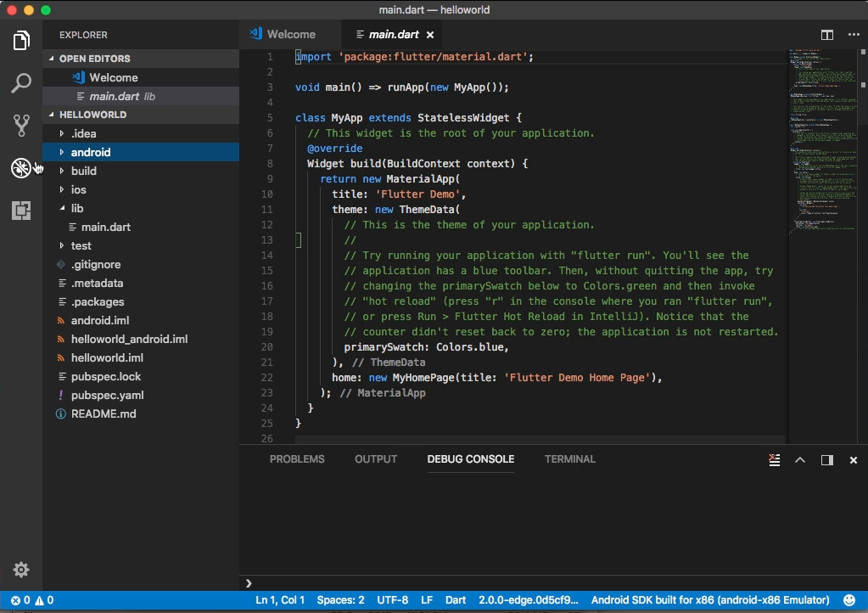Open the Manage gear menu
This screenshot has height=613, width=868.
(x=21, y=569)
